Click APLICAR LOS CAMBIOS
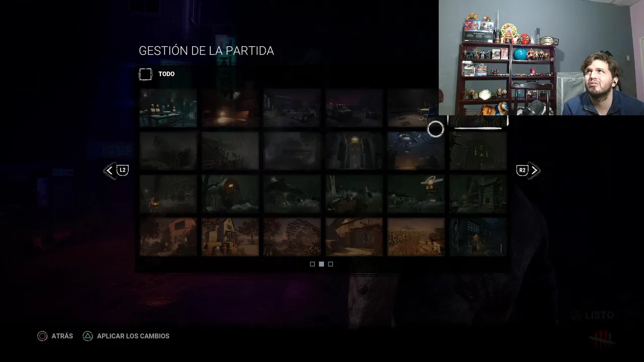The height and width of the screenshot is (362, 644). [126, 336]
